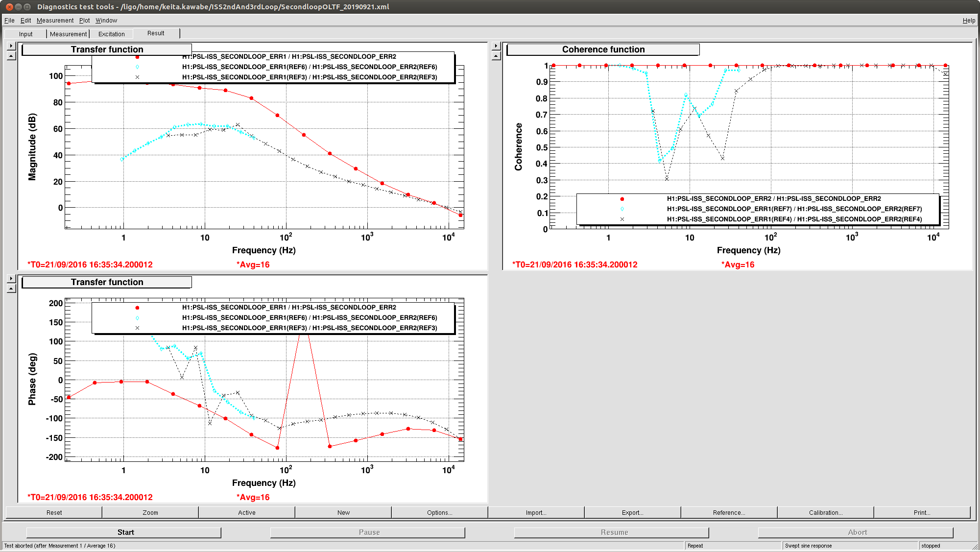Viewport: 980px width, 552px height.
Task: Open the Plot menu
Action: click(84, 20)
